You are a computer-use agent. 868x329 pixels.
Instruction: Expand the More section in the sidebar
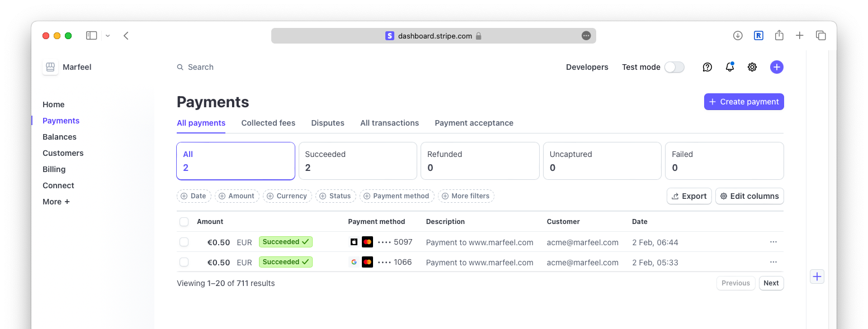click(x=56, y=201)
